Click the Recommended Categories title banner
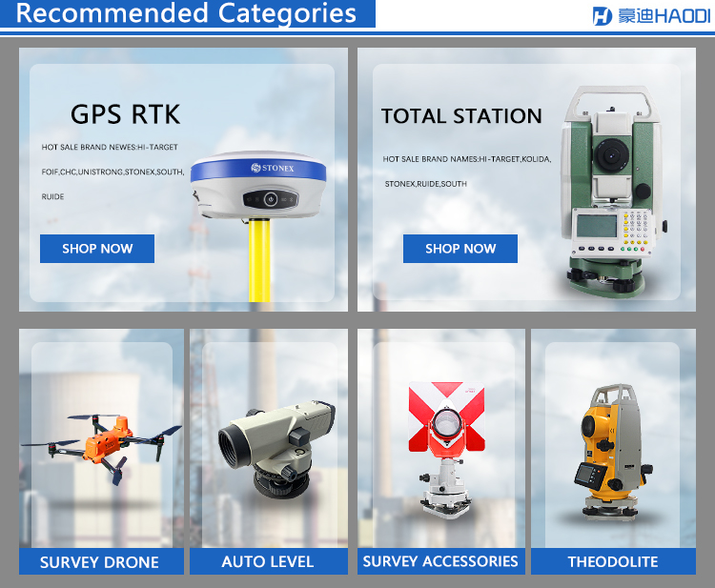Viewport: 715px width, 588px height. coord(187,13)
